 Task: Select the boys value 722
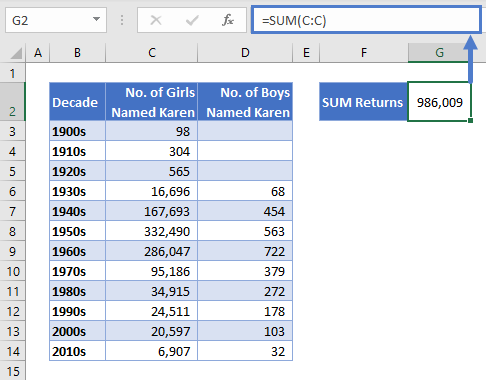[x=245, y=251]
